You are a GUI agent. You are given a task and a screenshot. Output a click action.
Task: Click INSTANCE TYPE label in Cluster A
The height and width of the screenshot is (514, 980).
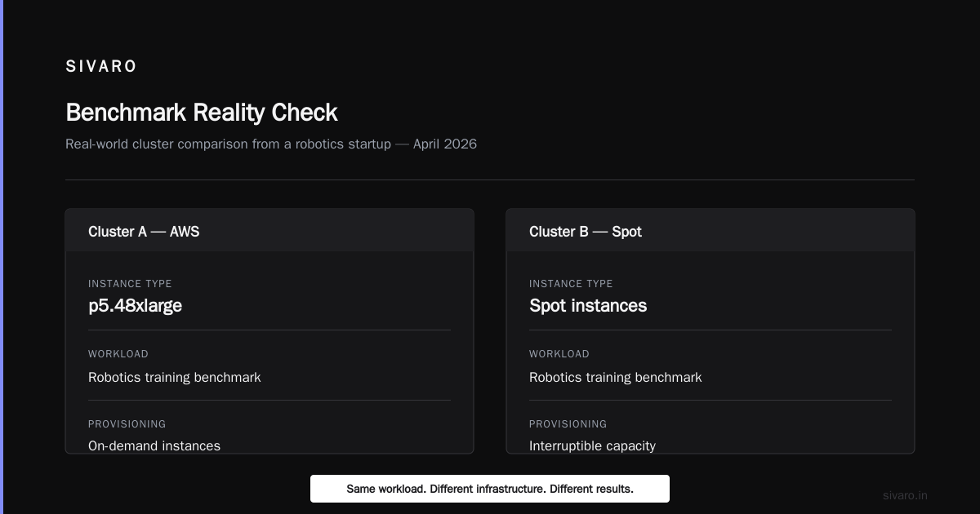(x=130, y=284)
